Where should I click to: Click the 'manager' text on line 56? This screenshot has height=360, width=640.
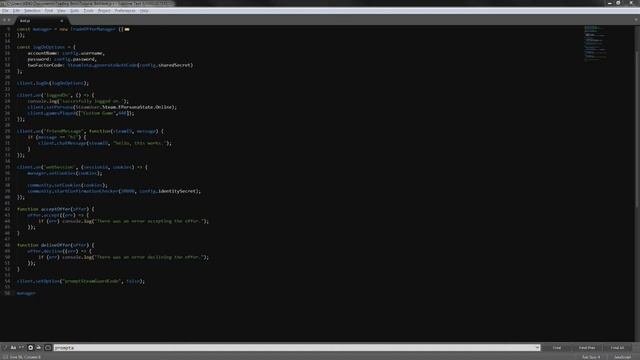[x=26, y=293]
